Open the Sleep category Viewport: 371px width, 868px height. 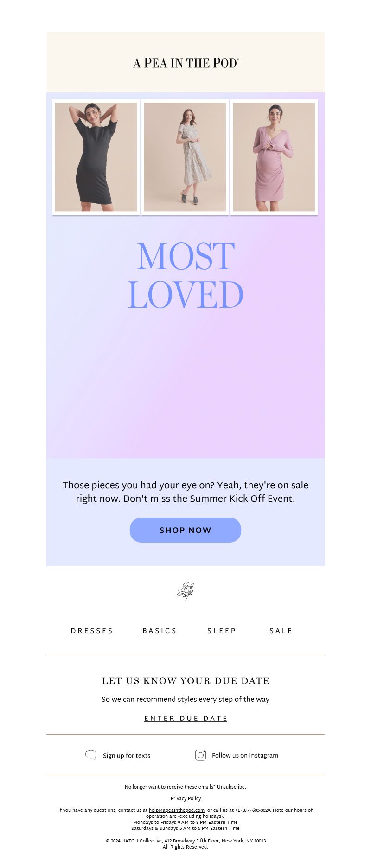coord(222,631)
